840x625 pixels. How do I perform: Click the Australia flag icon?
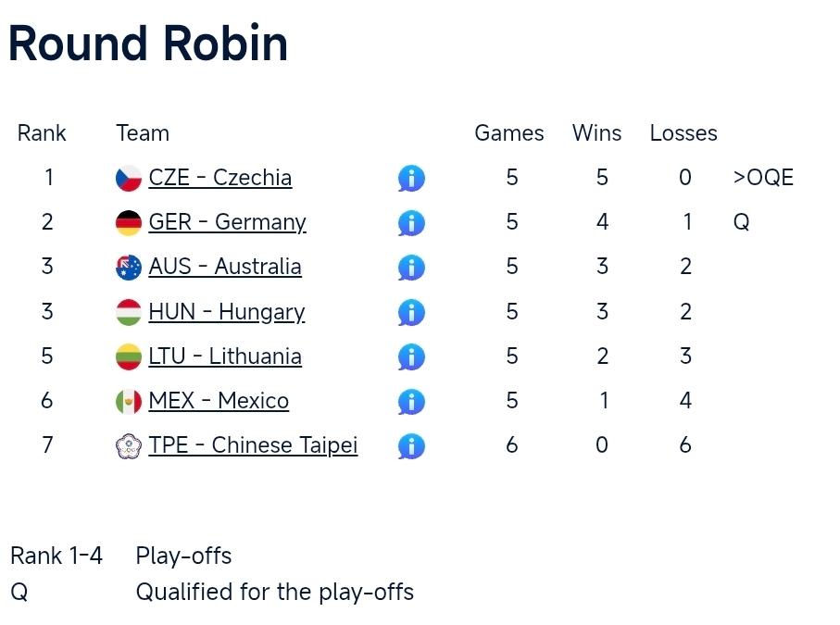click(x=129, y=268)
